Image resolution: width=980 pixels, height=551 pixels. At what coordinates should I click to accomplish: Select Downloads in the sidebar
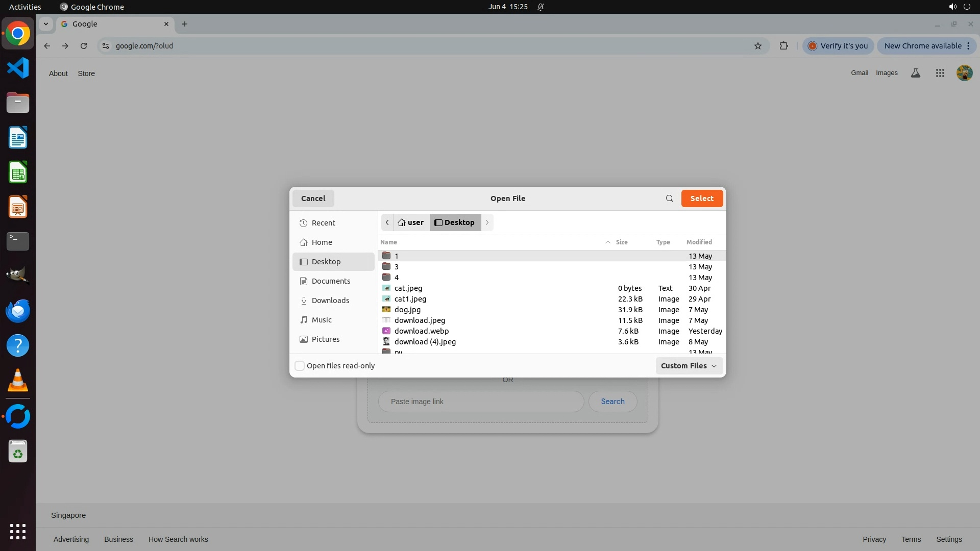click(x=330, y=300)
